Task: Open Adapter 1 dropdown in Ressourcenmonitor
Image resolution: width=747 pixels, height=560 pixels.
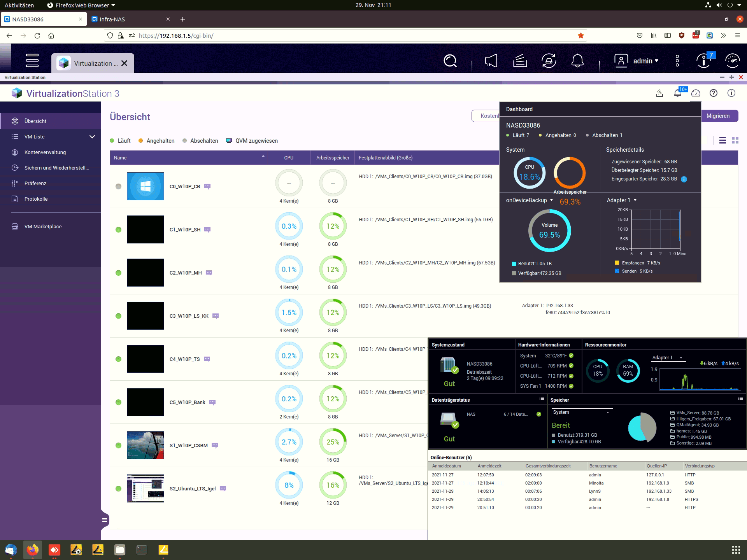Action: pyautogui.click(x=668, y=358)
